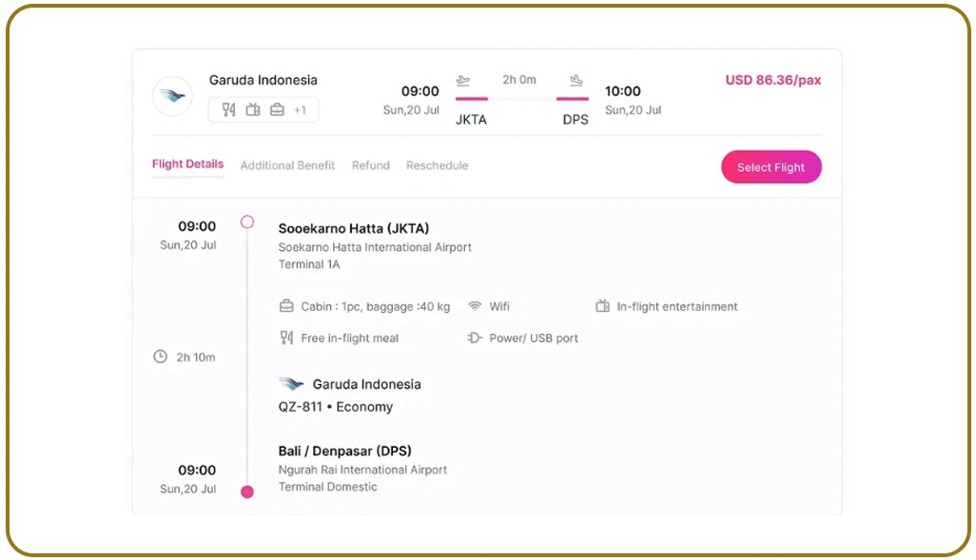
Task: Click the Free in-flight meal cutlery icon
Action: [x=286, y=338]
